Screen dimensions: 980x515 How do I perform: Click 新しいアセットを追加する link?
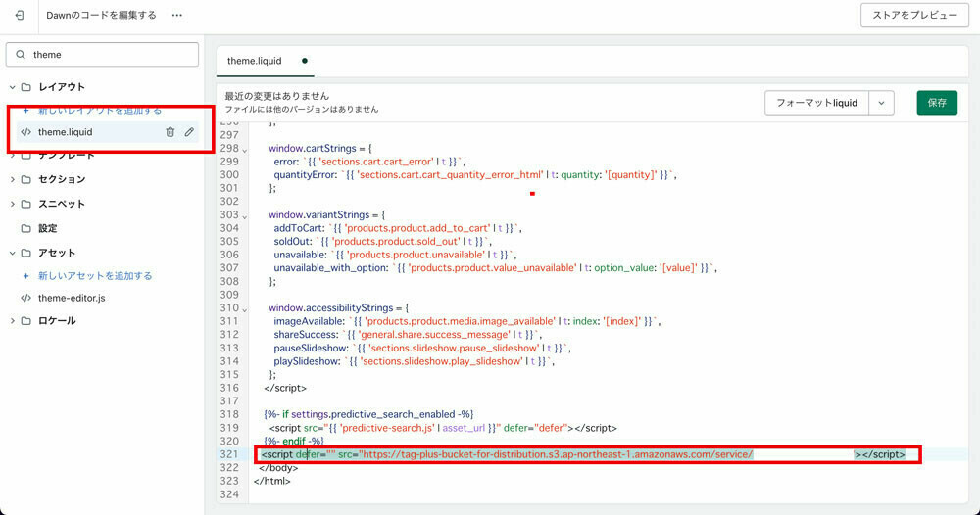click(x=95, y=276)
